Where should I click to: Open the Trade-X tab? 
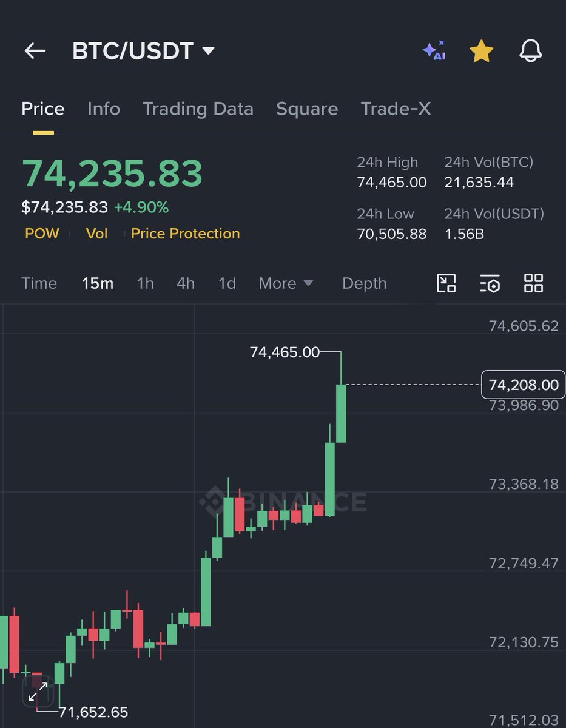[396, 109]
